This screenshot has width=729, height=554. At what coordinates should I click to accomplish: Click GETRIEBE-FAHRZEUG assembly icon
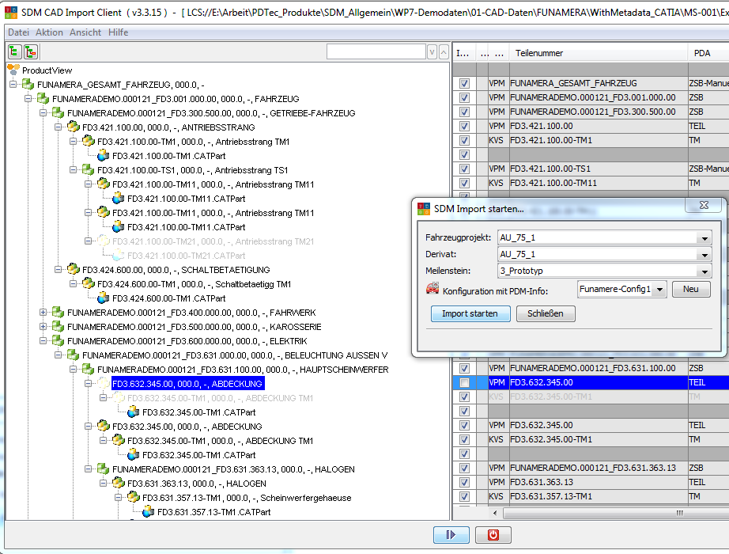point(58,113)
